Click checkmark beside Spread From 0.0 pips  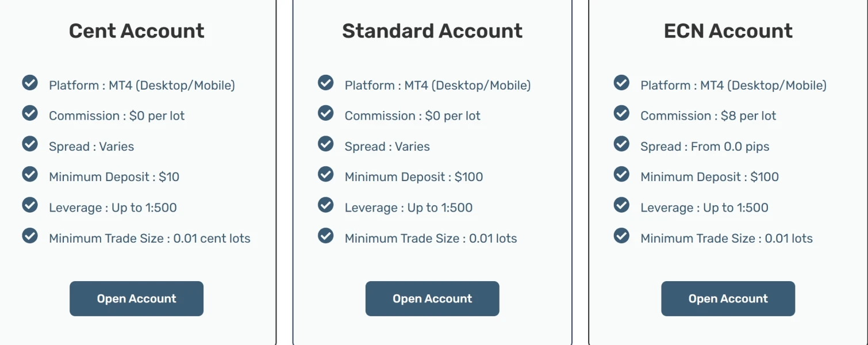(x=621, y=144)
